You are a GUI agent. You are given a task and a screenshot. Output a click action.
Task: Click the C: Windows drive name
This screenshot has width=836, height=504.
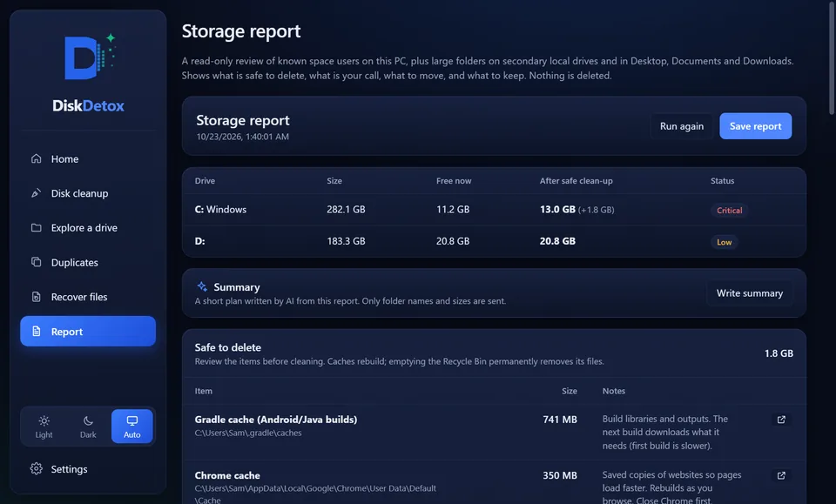coord(220,210)
